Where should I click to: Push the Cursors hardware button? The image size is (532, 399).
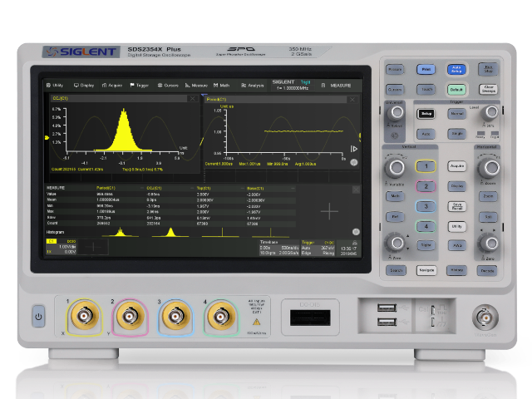point(395,90)
